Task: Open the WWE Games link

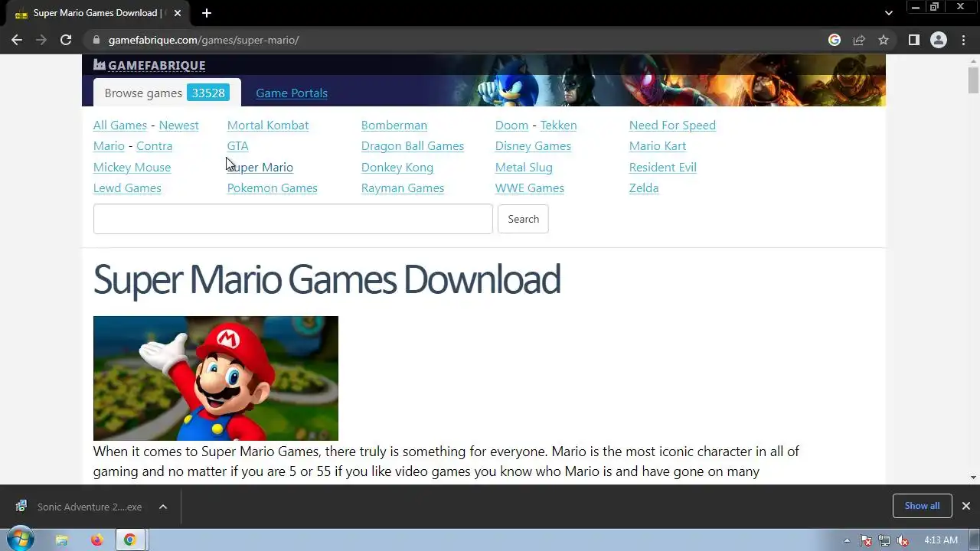Action: click(530, 188)
